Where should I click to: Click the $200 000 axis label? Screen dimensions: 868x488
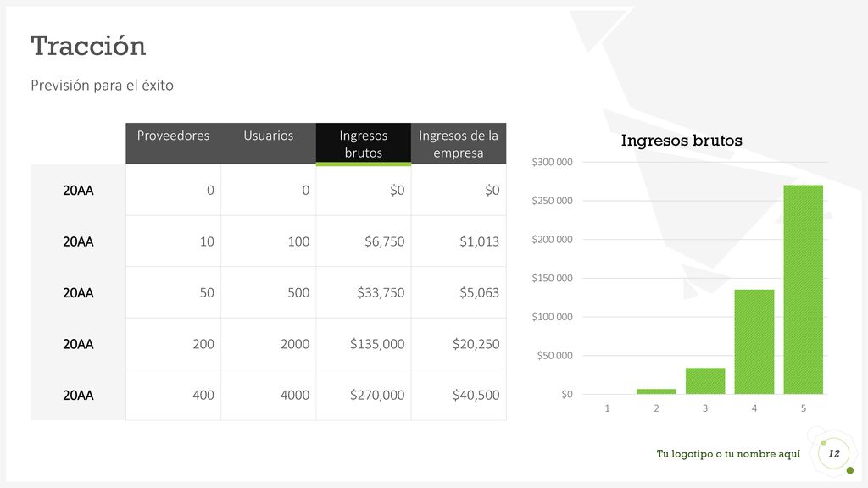pyautogui.click(x=552, y=240)
